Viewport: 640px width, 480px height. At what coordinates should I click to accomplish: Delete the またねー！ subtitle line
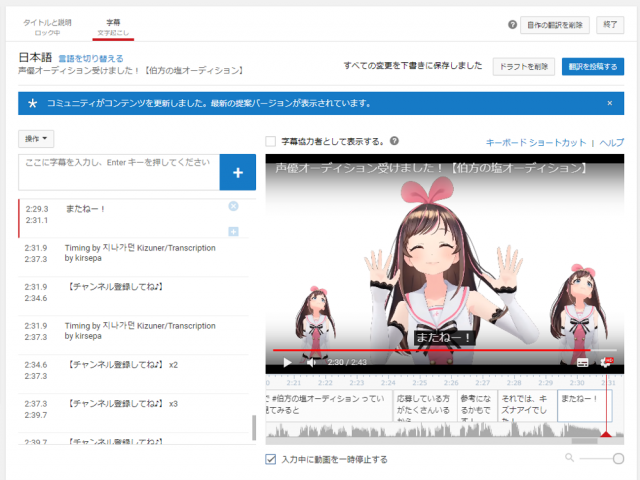(x=233, y=206)
